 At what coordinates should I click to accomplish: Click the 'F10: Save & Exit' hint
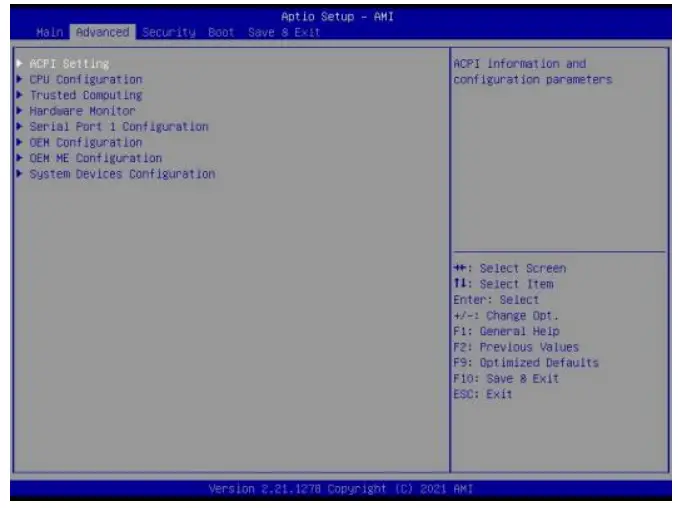point(506,379)
